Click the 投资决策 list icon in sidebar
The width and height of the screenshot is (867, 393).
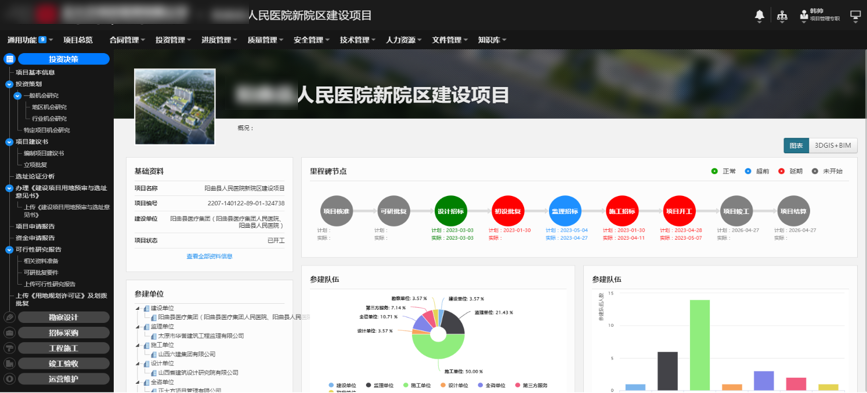pos(9,59)
